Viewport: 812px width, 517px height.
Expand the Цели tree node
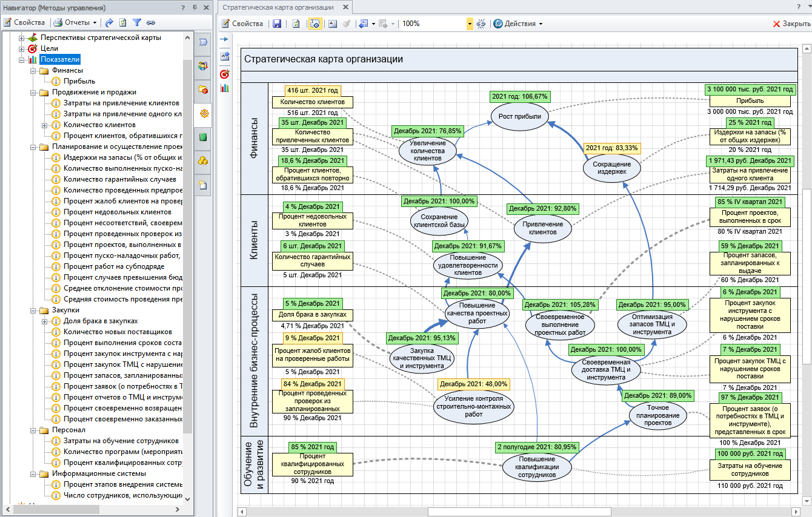coord(22,48)
